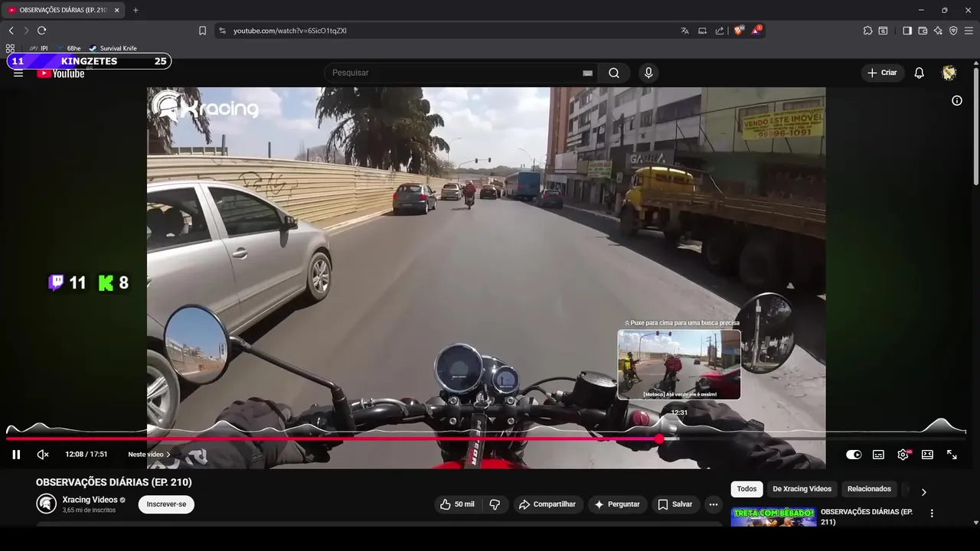Click the youtube.com URL address bar
The image size is (980, 551).
coord(290,31)
